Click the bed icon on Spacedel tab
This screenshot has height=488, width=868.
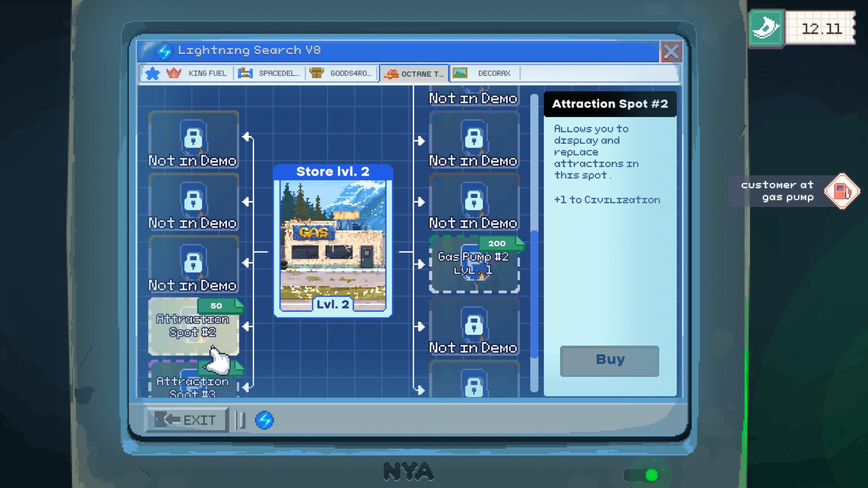tap(245, 73)
